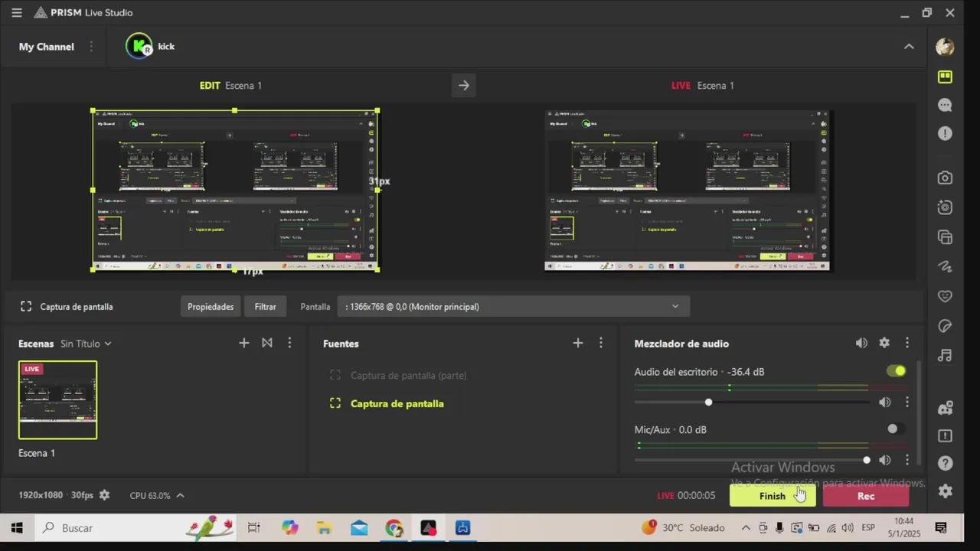980x551 pixels.
Task: Select My Channel label
Action: click(47, 47)
